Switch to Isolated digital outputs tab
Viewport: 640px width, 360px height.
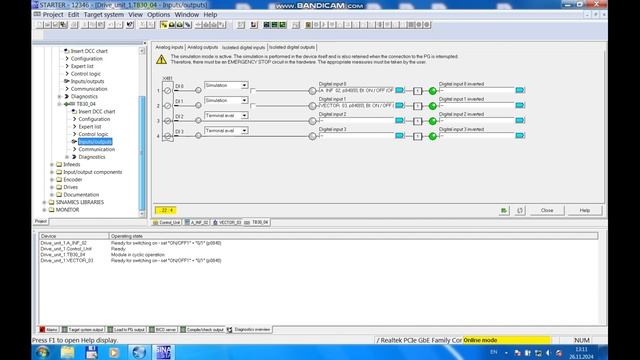[x=292, y=47]
